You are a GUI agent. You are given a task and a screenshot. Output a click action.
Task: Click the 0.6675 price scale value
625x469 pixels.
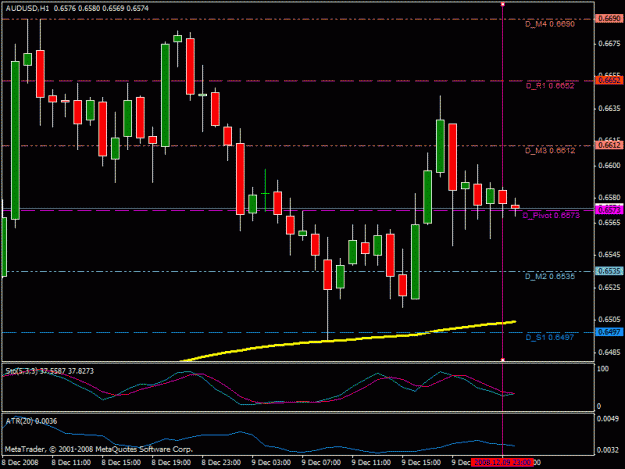point(609,43)
